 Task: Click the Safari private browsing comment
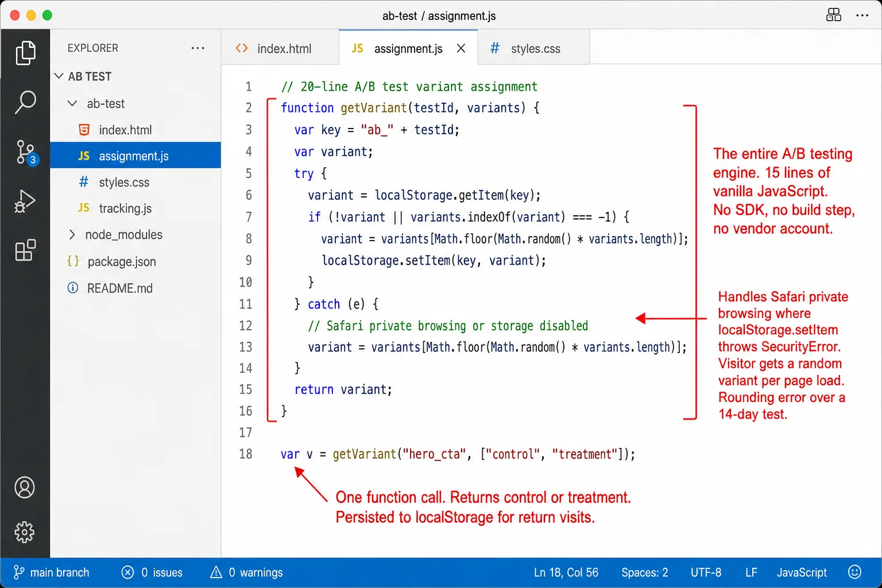tap(448, 326)
